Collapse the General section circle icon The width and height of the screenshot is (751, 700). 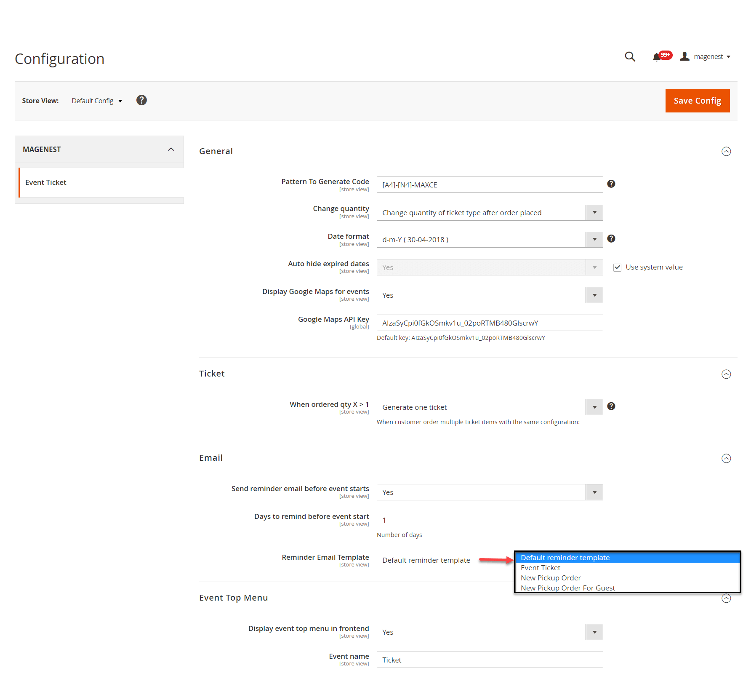coord(726,152)
